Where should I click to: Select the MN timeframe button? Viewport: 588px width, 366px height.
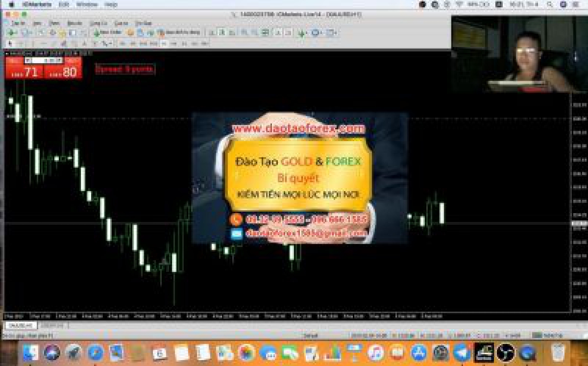[204, 44]
